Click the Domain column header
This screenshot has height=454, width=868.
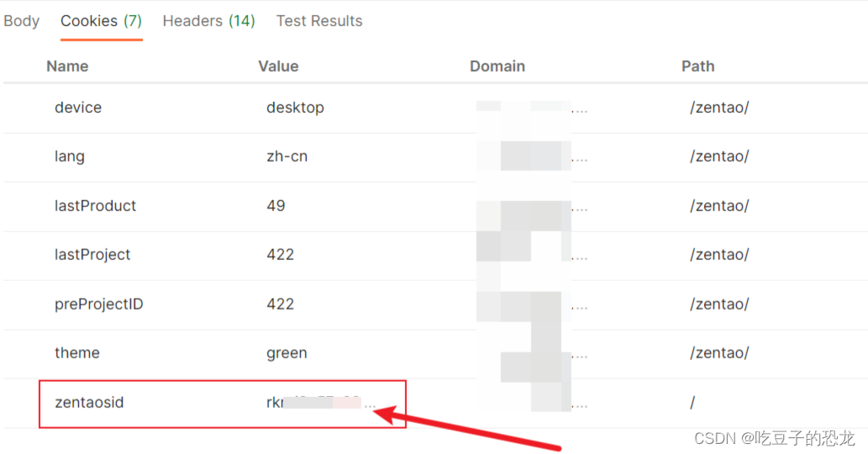(497, 66)
